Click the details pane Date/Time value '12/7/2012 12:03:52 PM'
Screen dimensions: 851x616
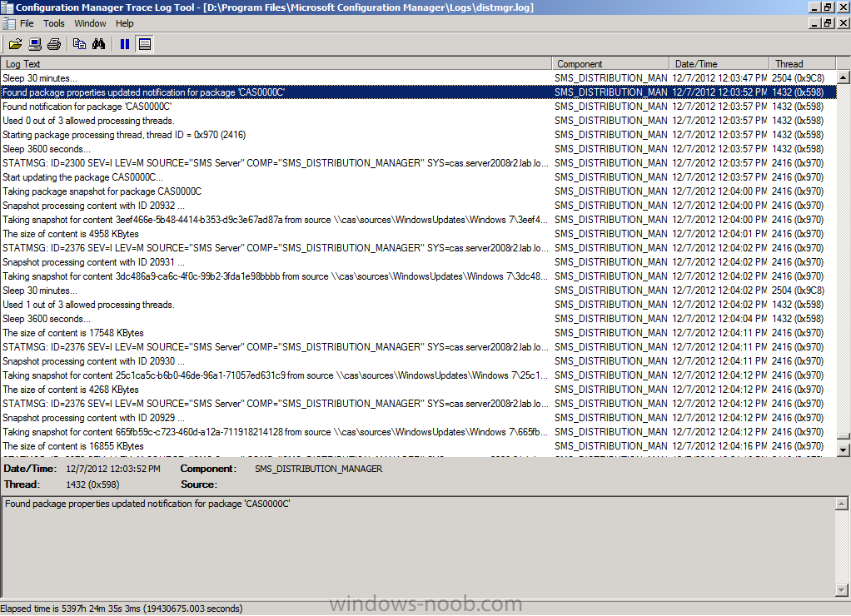[x=113, y=469]
